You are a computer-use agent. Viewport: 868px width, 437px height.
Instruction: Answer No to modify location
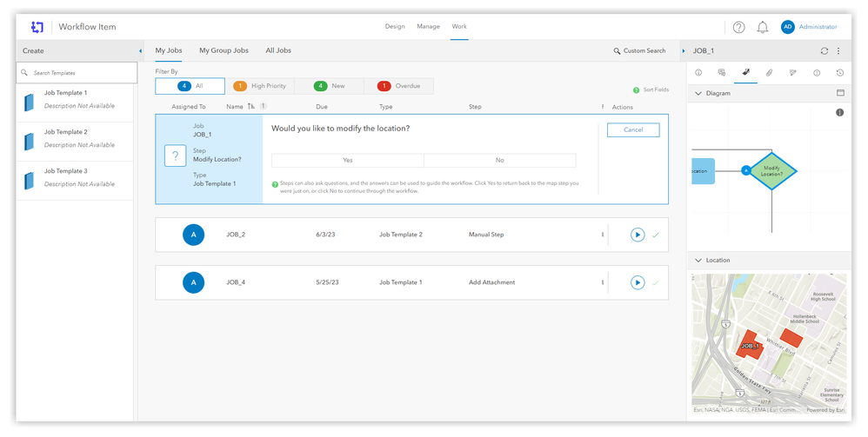[500, 160]
